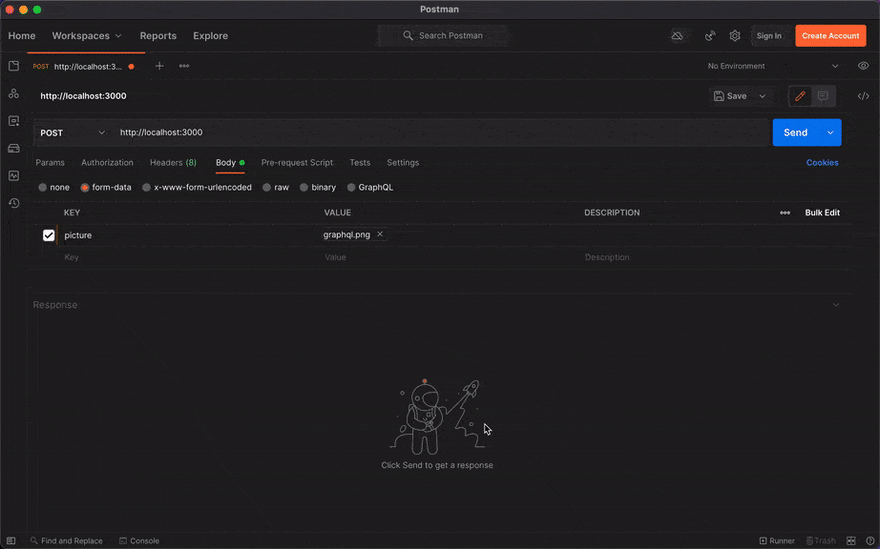Click the empty Key field
Viewport: 880px width, 549px height.
click(x=189, y=258)
